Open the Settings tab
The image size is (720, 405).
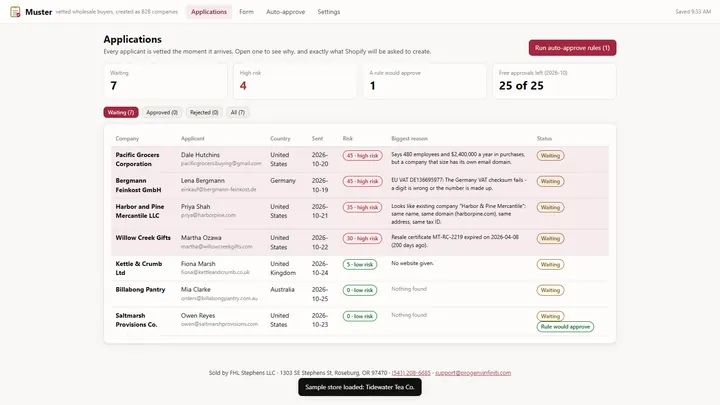point(328,12)
